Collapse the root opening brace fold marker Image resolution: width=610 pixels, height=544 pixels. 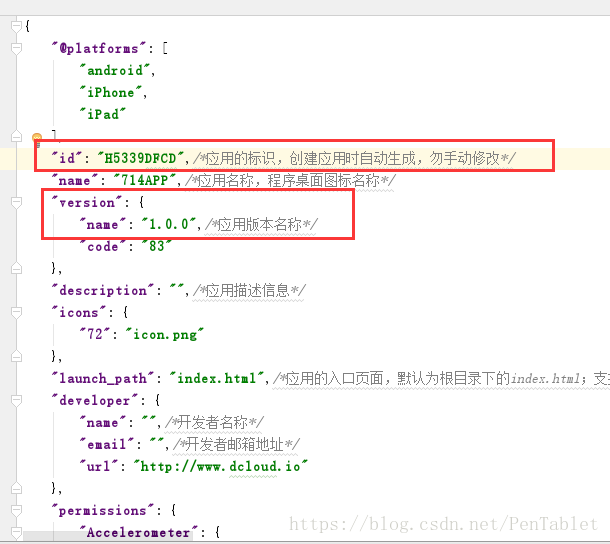pyautogui.click(x=16, y=26)
